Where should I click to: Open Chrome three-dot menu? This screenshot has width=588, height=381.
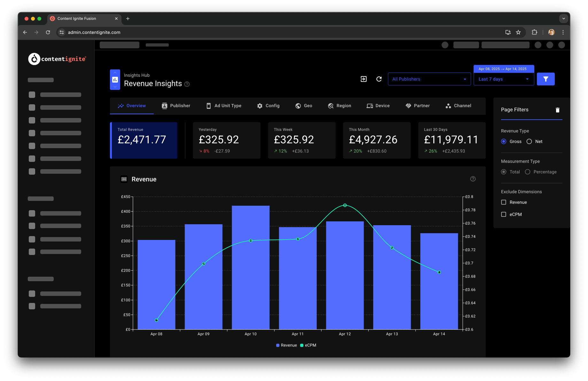[563, 32]
